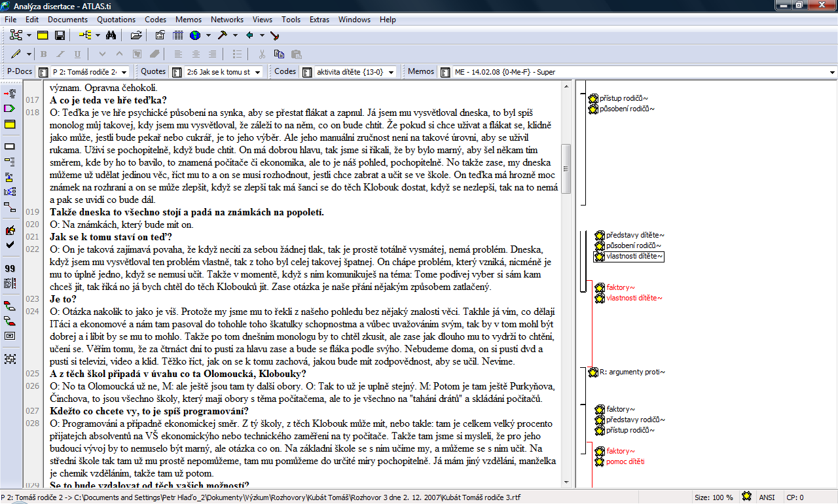Open the Views menu
Image resolution: width=838 pixels, height=504 pixels.
click(263, 20)
